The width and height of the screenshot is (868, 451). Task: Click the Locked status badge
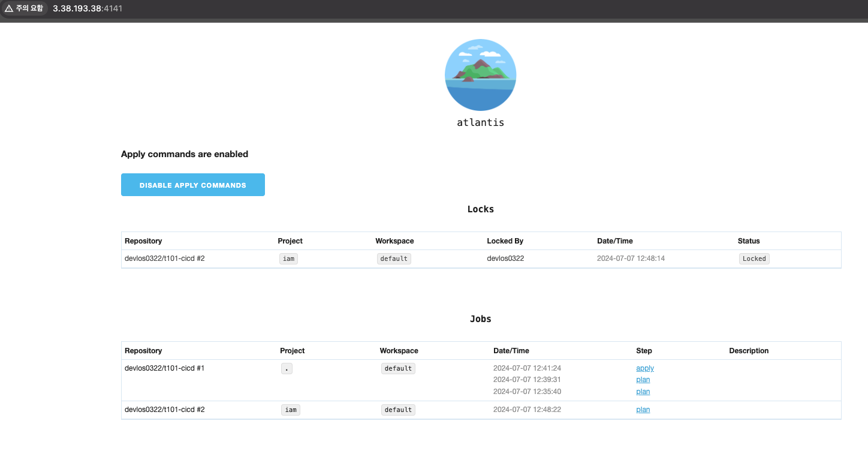(754, 258)
